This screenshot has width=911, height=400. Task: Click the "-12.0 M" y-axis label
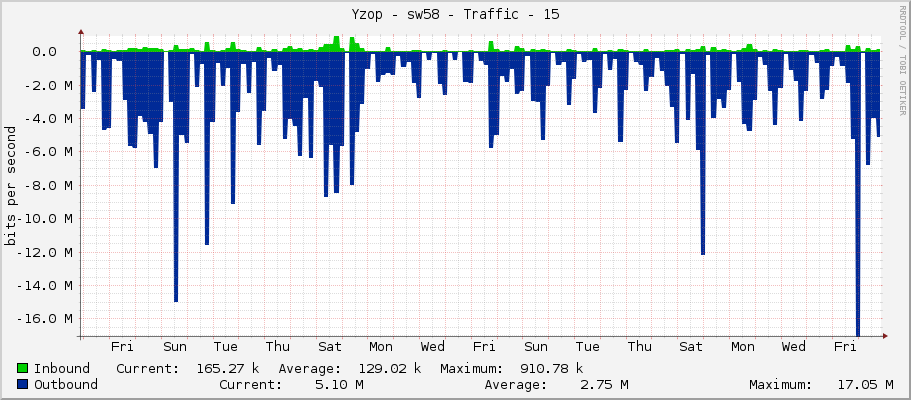(44, 252)
